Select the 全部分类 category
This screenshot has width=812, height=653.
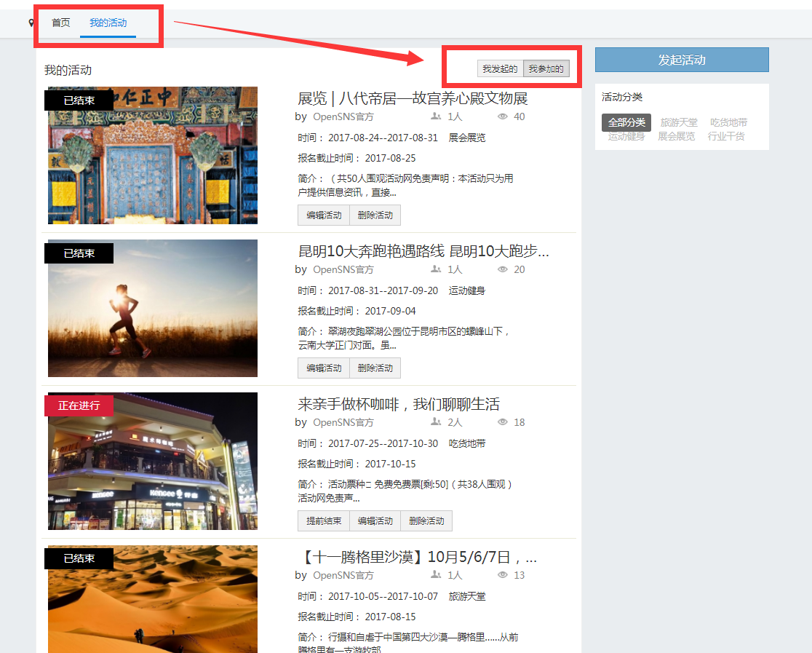click(626, 122)
